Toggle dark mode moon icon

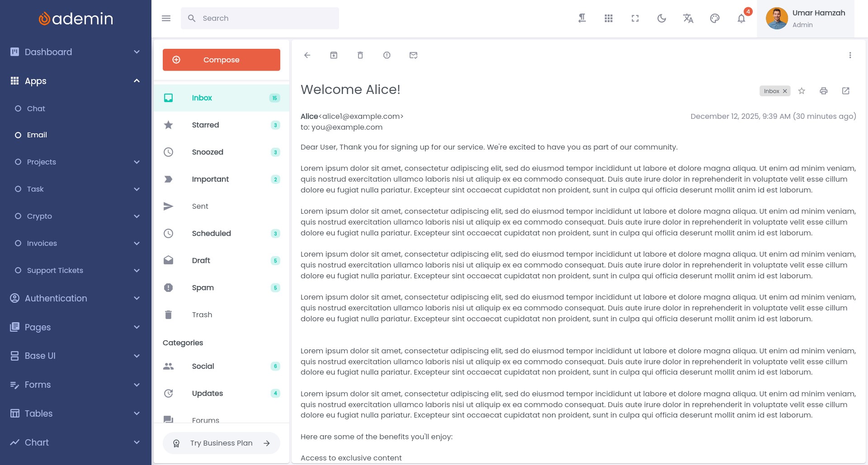(x=662, y=19)
